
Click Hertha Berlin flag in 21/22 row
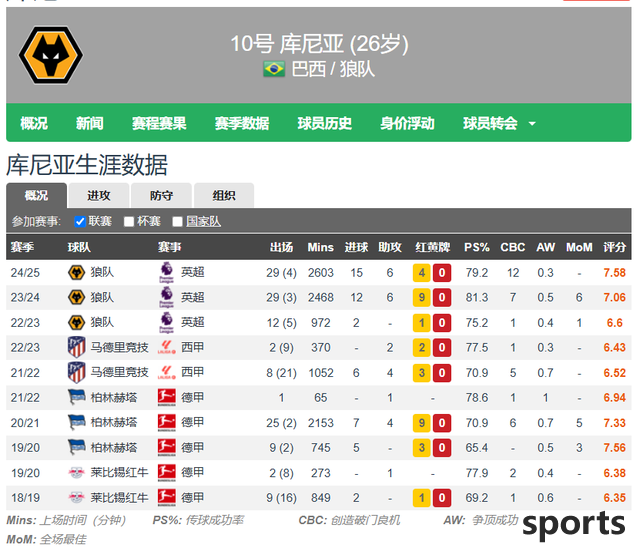[x=76, y=397]
